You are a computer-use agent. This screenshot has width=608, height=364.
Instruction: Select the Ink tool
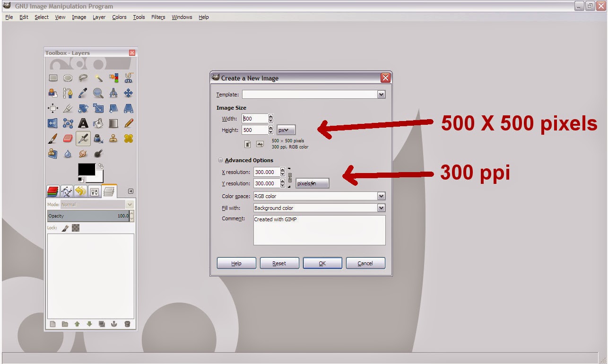click(x=98, y=139)
